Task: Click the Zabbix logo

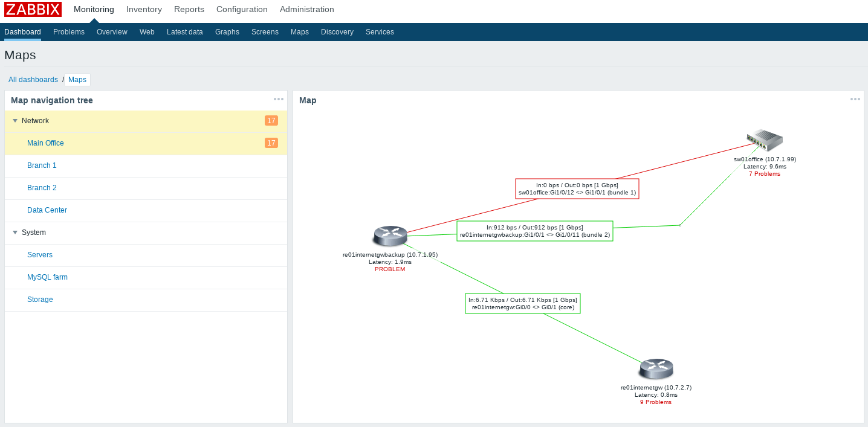Action: coord(33,9)
